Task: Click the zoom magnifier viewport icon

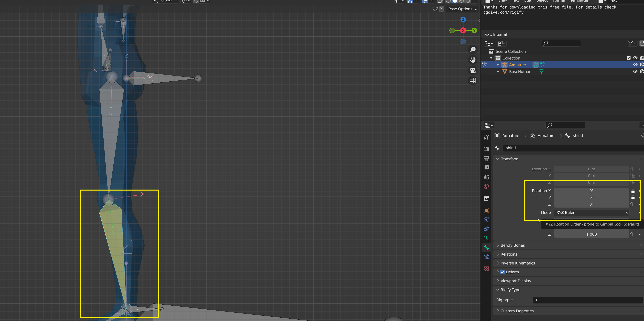Action: 473,50
